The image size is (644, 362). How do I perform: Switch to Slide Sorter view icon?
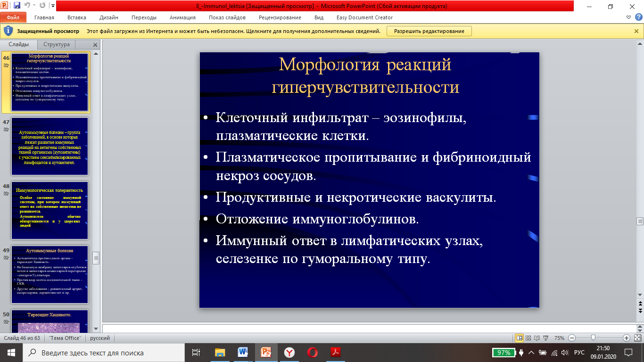click(x=528, y=338)
